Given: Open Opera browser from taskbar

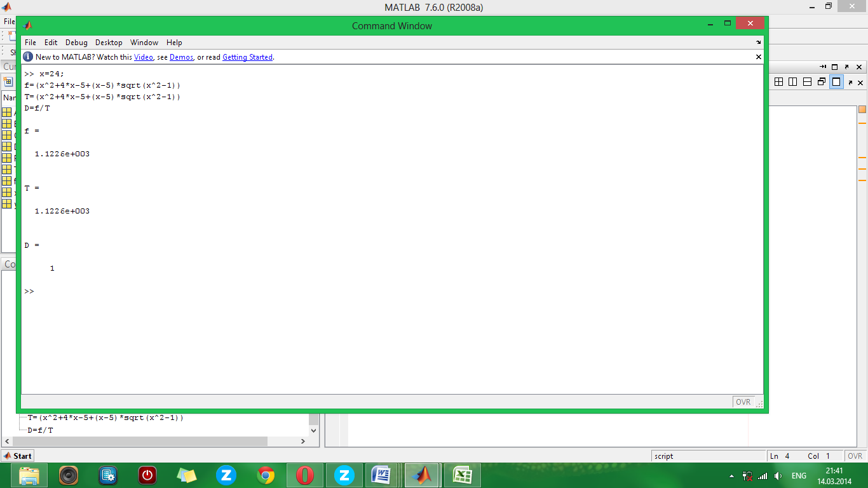Looking at the screenshot, I should 305,475.
